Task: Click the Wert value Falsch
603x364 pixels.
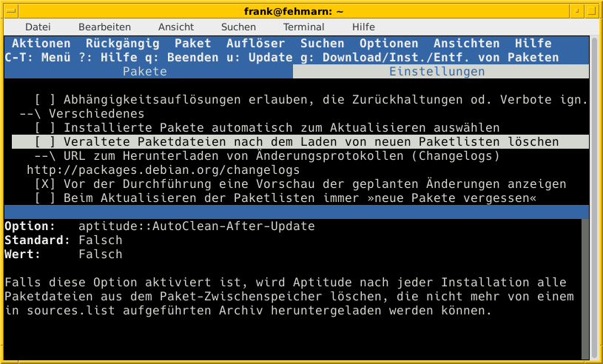Action: pos(101,255)
